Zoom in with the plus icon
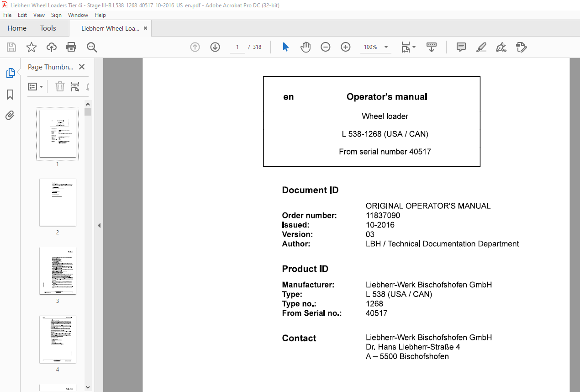Viewport: 580px width, 392px height. [346, 47]
